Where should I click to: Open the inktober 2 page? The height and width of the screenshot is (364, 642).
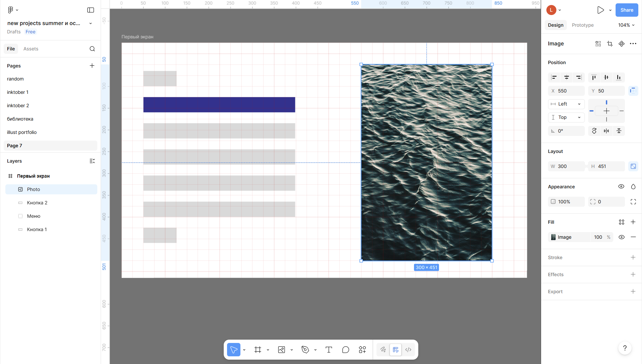pyautogui.click(x=18, y=106)
